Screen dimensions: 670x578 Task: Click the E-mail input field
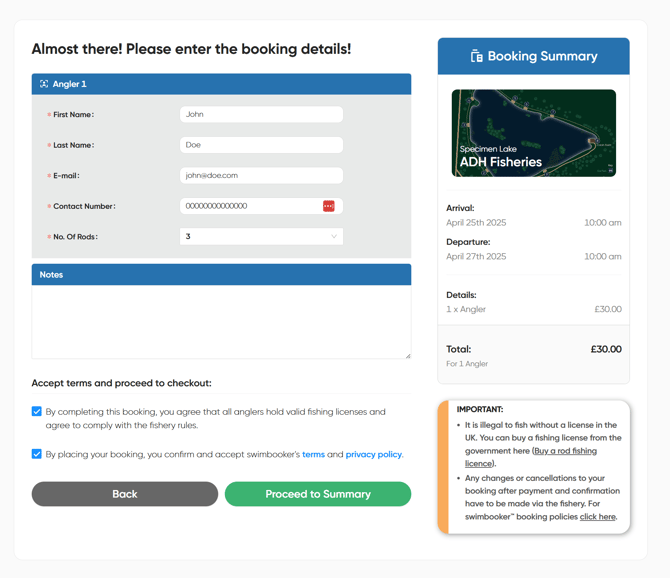(x=261, y=176)
